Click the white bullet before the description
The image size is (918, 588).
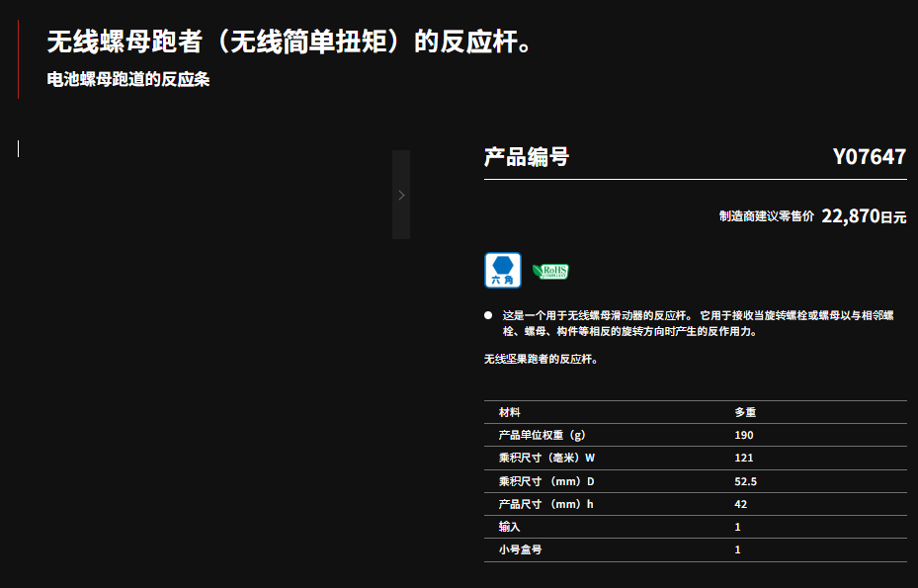pyautogui.click(x=488, y=315)
